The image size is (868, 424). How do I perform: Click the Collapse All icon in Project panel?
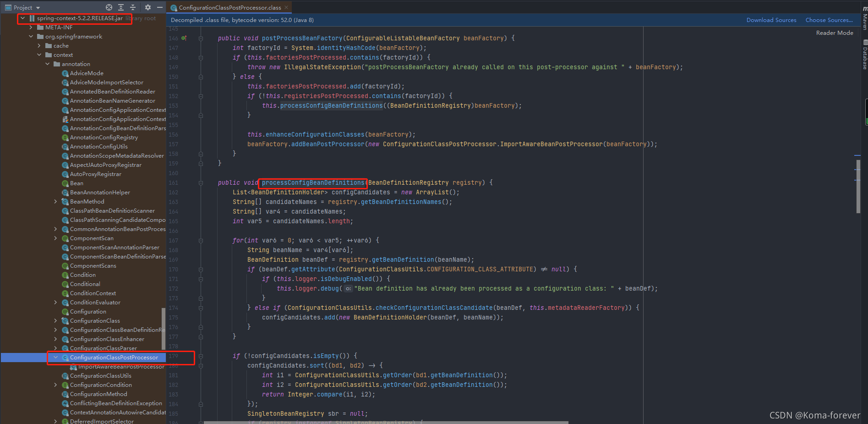tap(133, 7)
